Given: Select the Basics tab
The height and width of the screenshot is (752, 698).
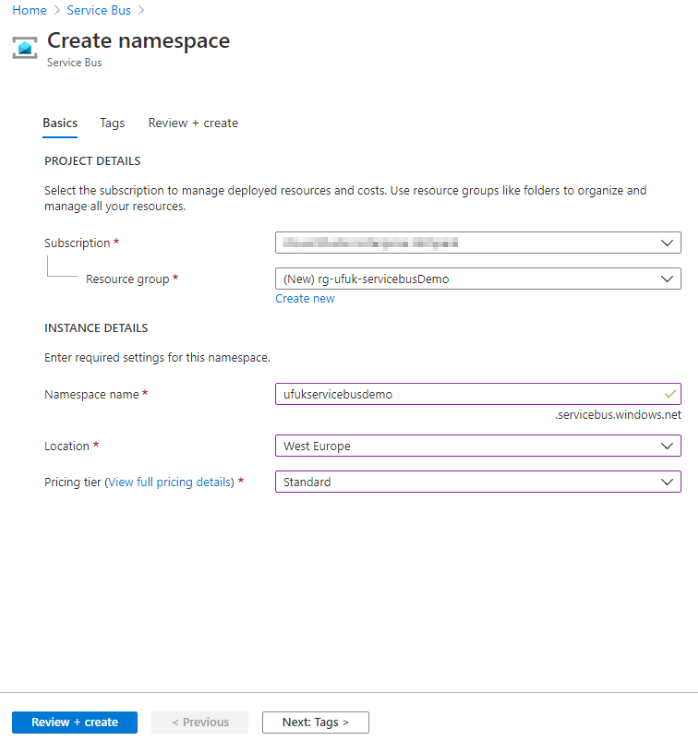Looking at the screenshot, I should coord(60,123).
